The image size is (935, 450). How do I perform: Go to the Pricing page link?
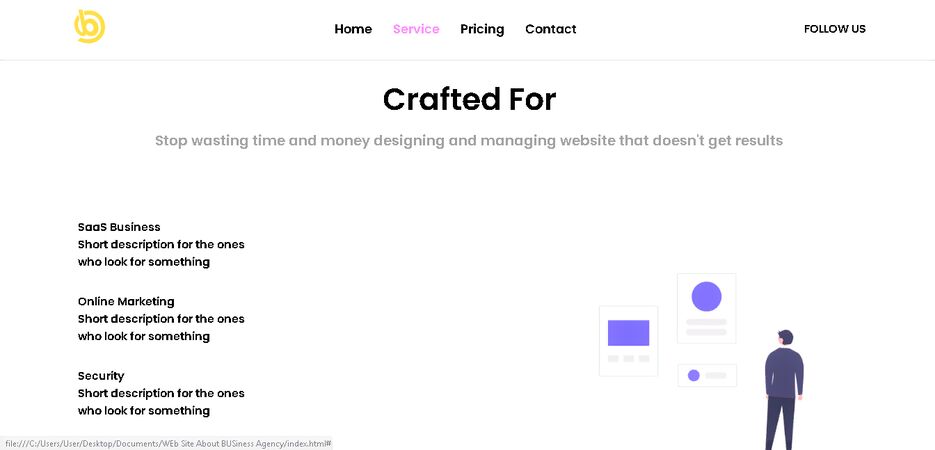(482, 29)
